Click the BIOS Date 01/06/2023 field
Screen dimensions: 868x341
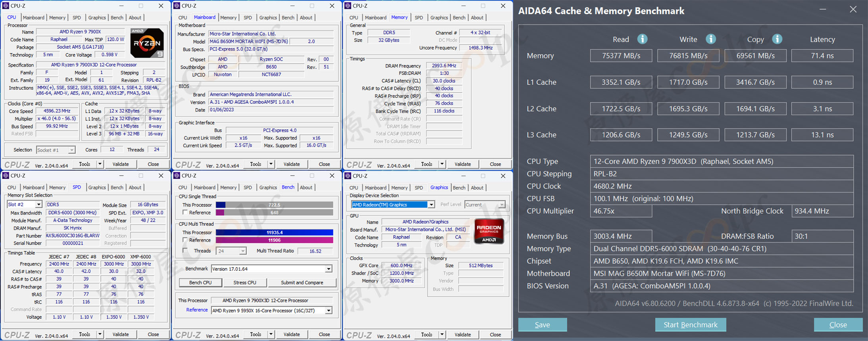pos(271,110)
